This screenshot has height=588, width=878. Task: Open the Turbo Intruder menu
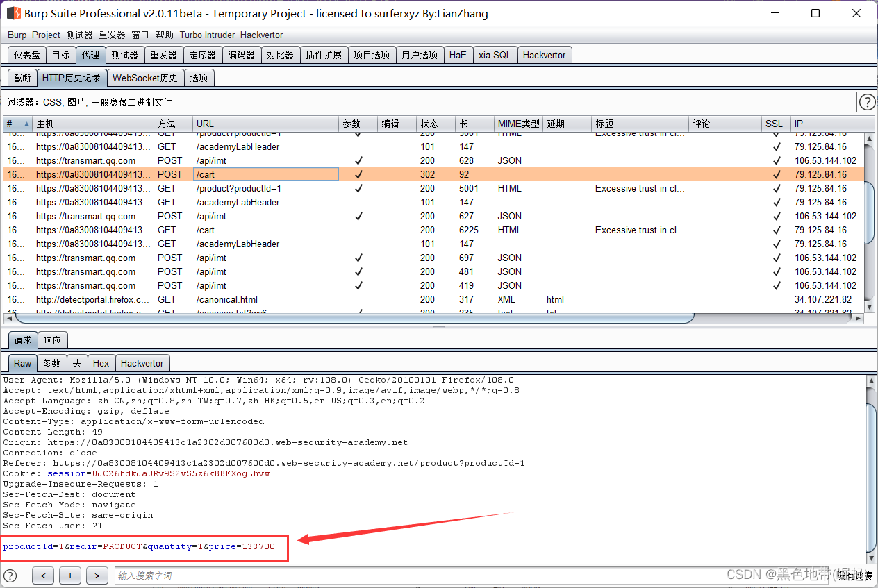[207, 35]
